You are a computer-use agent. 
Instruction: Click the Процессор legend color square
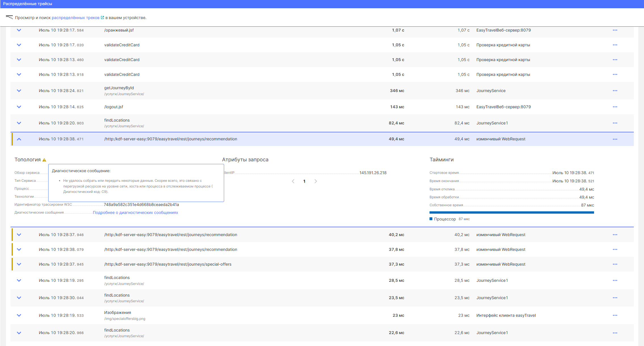coord(431,219)
